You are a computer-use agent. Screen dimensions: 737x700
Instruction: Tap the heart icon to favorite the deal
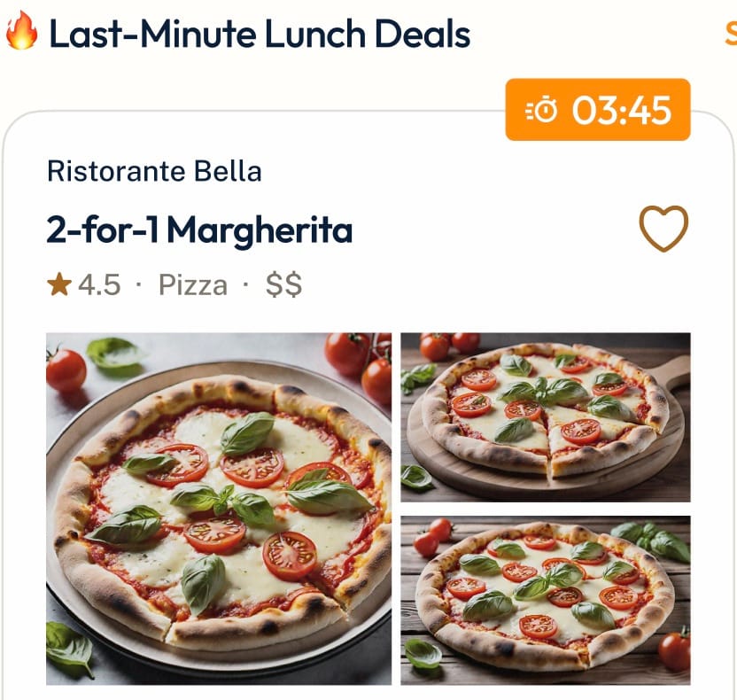tap(663, 229)
